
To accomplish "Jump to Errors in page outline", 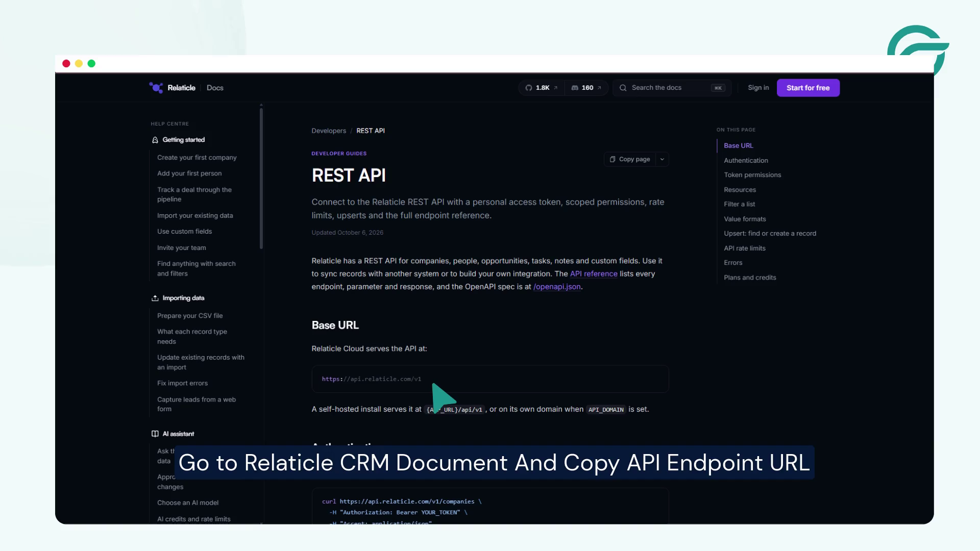I will click(x=733, y=263).
